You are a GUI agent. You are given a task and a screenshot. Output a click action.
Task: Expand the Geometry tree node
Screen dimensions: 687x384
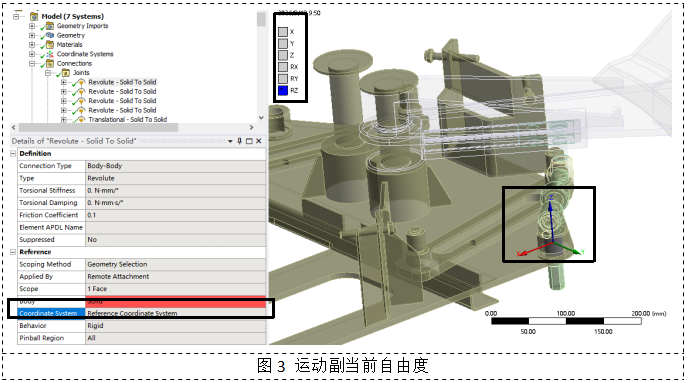(32, 35)
